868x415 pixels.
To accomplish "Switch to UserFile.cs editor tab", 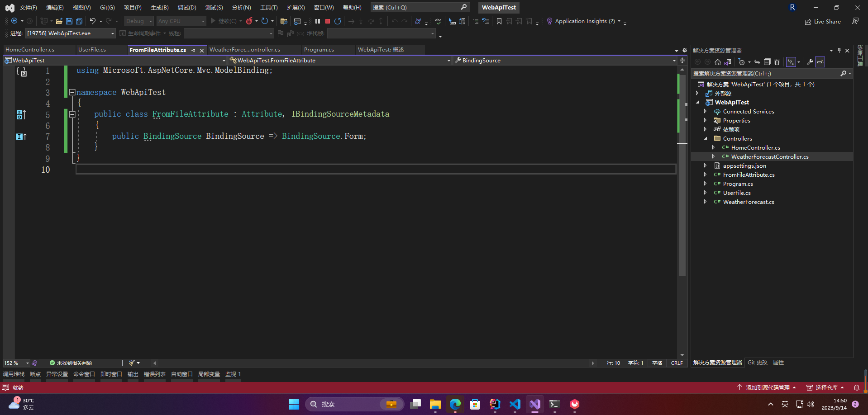I will coord(92,50).
